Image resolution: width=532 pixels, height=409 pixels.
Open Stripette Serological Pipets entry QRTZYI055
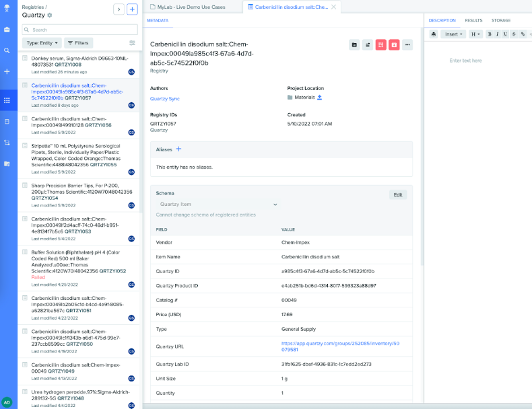pos(78,159)
